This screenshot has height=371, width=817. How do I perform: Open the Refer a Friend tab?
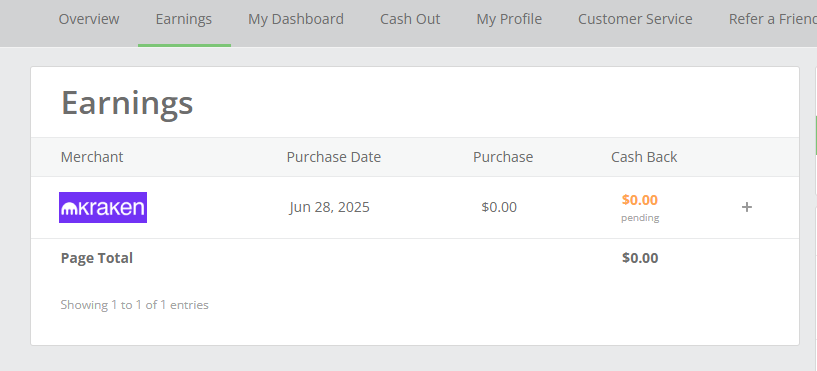tap(773, 19)
